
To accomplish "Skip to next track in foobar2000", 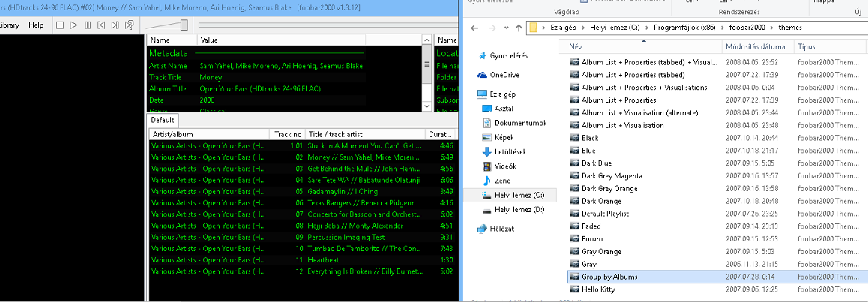I will [115, 25].
